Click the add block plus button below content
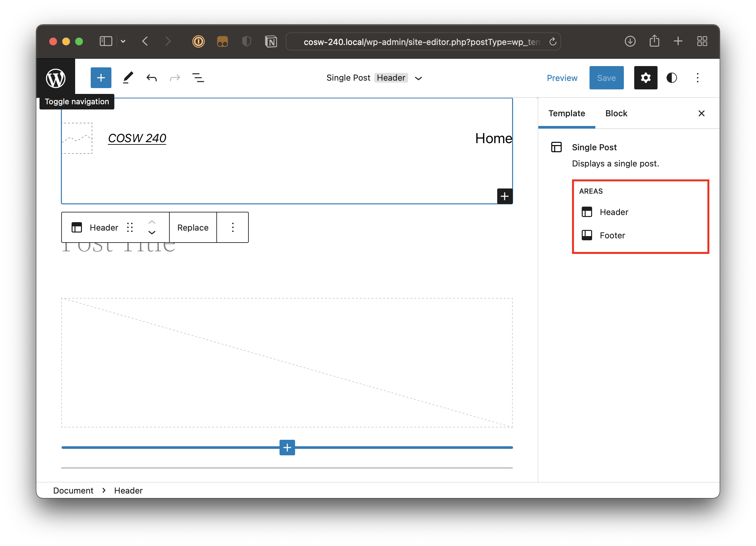756x546 pixels. click(x=287, y=447)
